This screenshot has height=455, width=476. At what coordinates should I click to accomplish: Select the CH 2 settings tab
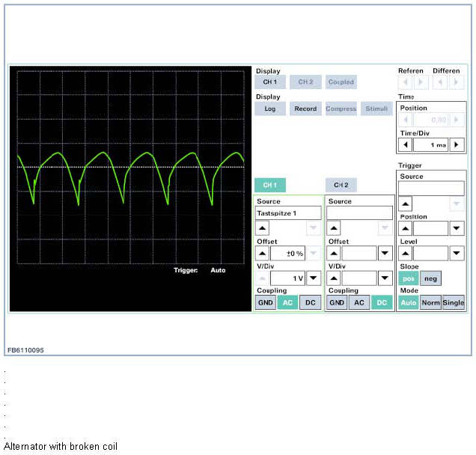point(341,185)
